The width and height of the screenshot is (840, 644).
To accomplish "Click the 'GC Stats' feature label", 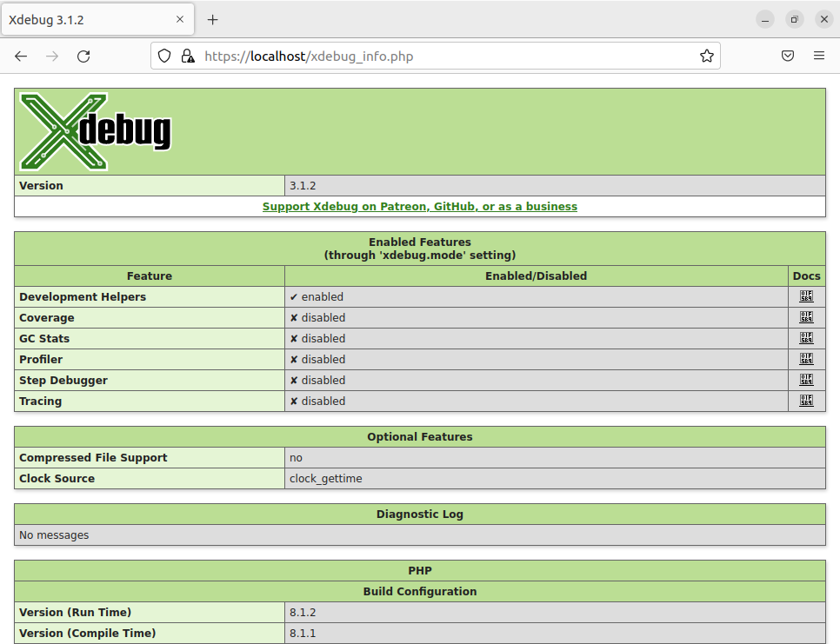I will (44, 339).
